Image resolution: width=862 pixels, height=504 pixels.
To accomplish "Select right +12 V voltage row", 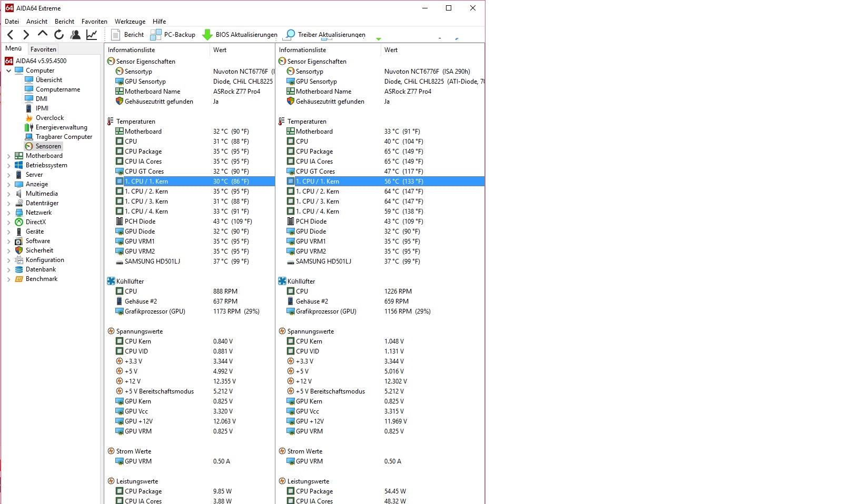I will (x=380, y=381).
